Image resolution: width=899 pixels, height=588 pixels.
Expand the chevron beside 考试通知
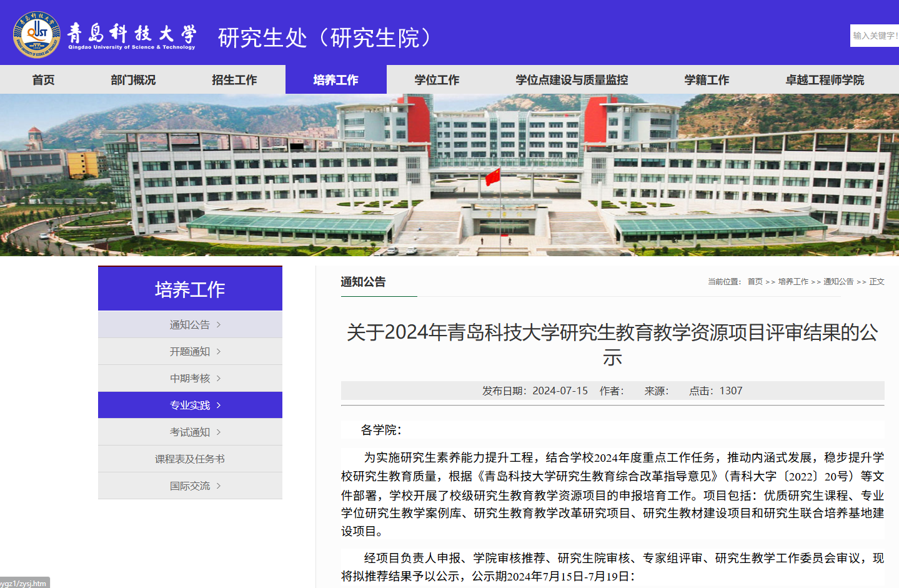click(x=219, y=432)
